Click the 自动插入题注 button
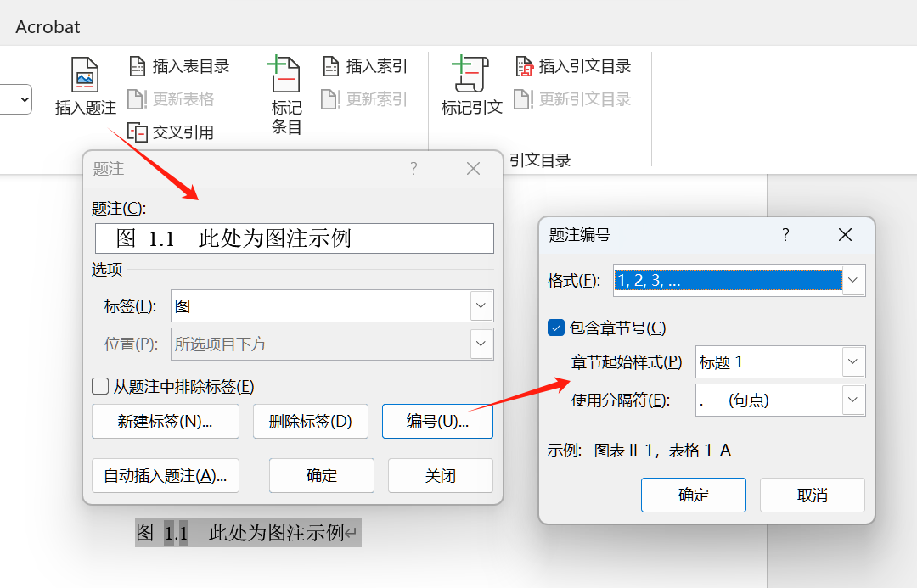Viewport: 917px width, 588px height. (x=166, y=476)
